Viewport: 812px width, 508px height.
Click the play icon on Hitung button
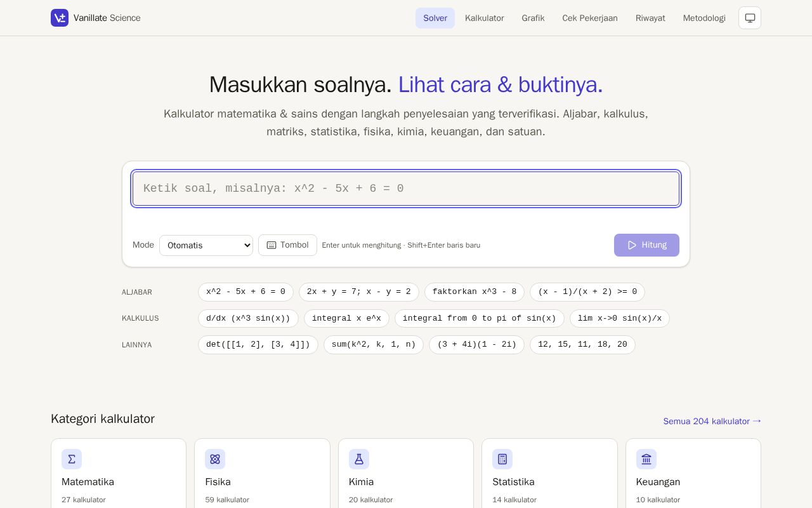(632, 245)
